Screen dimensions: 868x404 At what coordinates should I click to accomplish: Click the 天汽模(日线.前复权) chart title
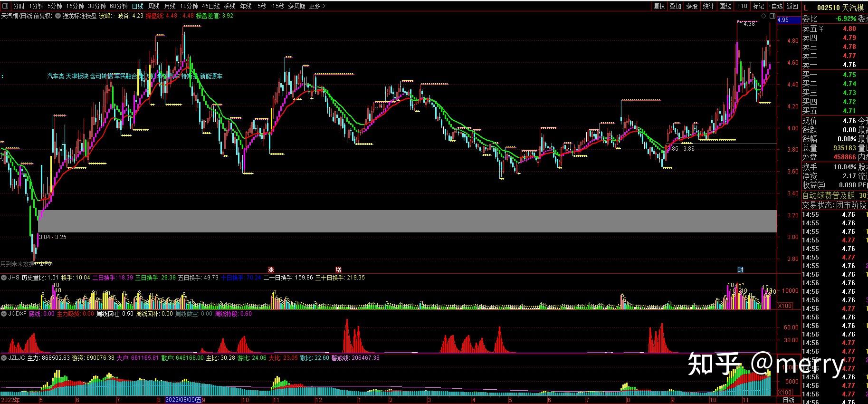pyautogui.click(x=27, y=16)
